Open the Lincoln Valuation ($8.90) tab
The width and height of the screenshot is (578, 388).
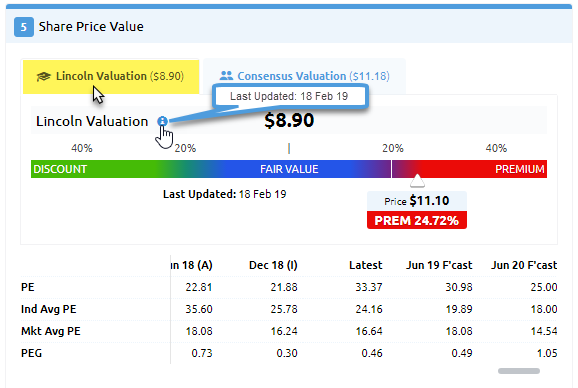pos(111,77)
